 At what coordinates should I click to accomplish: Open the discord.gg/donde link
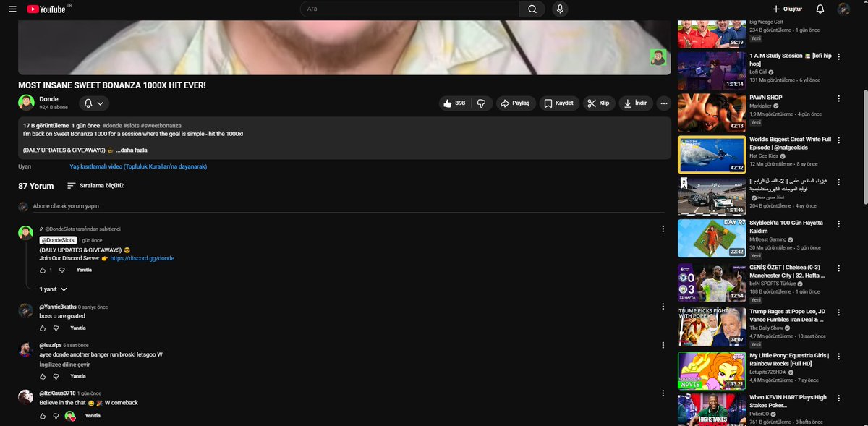coord(142,258)
